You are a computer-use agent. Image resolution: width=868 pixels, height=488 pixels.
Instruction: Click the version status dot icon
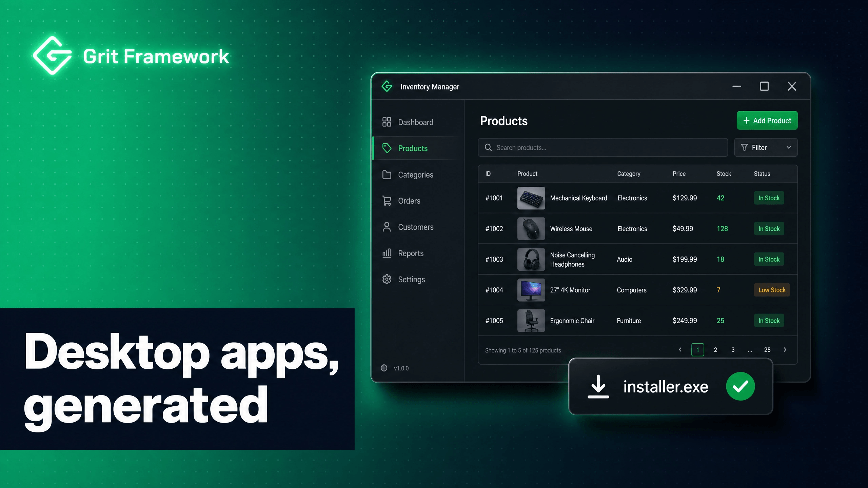[384, 368]
